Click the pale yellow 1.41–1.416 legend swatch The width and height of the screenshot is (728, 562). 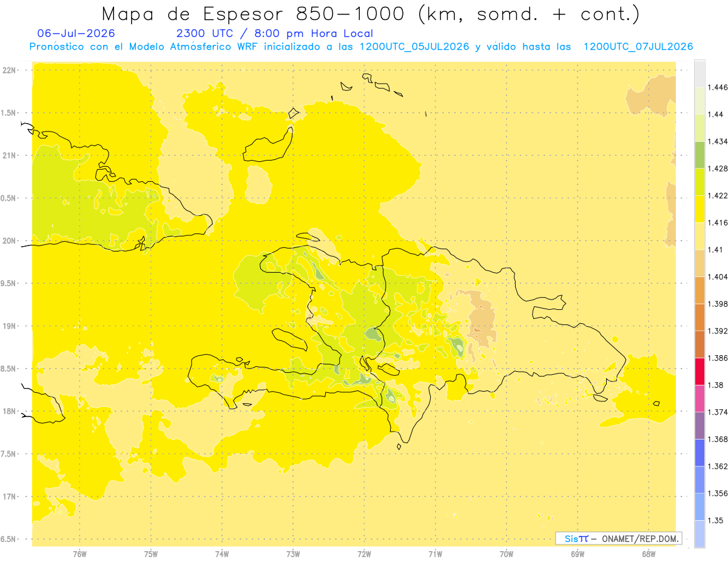point(699,236)
